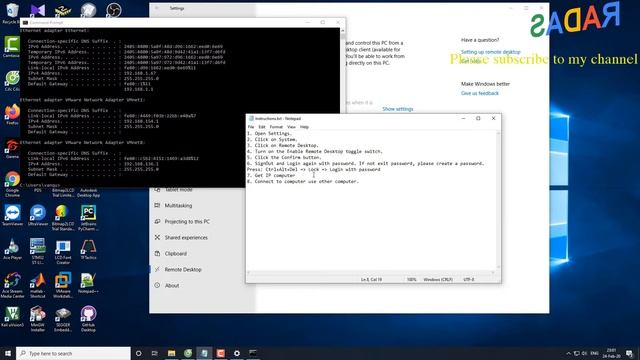Open notification center in system tray
The height and width of the screenshot is (360, 640).
[x=629, y=353]
